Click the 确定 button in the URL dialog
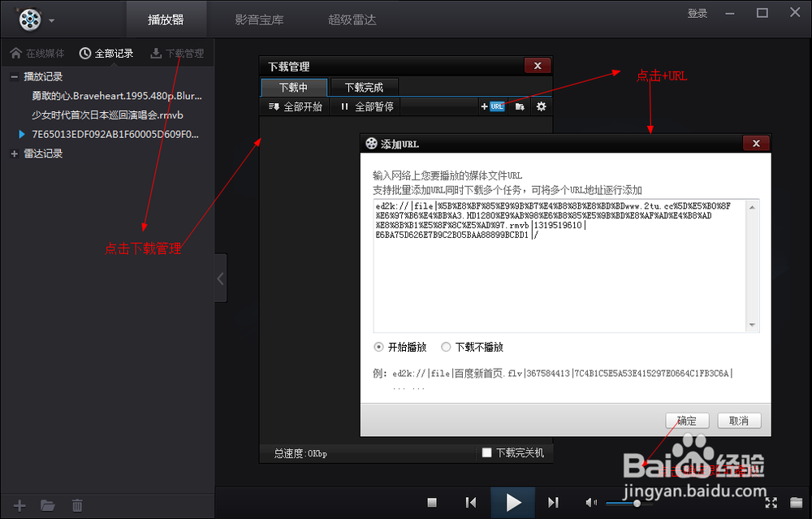 [687, 420]
